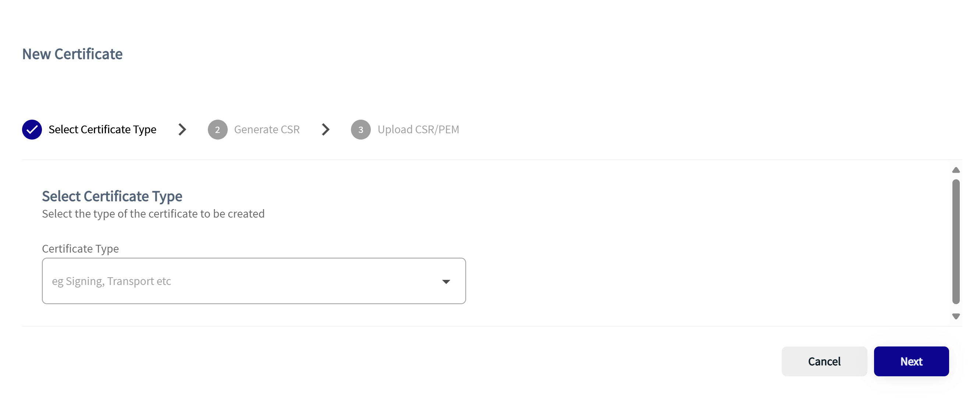Click the Certificate Type field label

tap(80, 249)
